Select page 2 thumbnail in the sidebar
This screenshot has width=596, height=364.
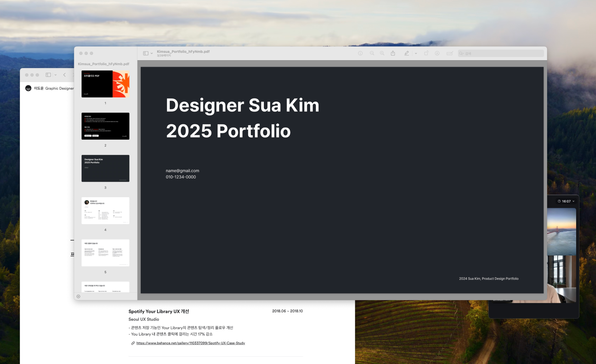tap(105, 126)
